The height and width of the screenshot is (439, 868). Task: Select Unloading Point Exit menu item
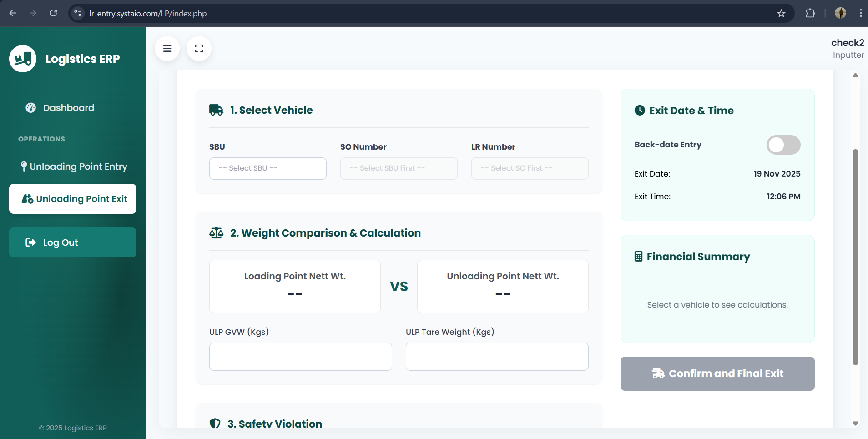[73, 199]
